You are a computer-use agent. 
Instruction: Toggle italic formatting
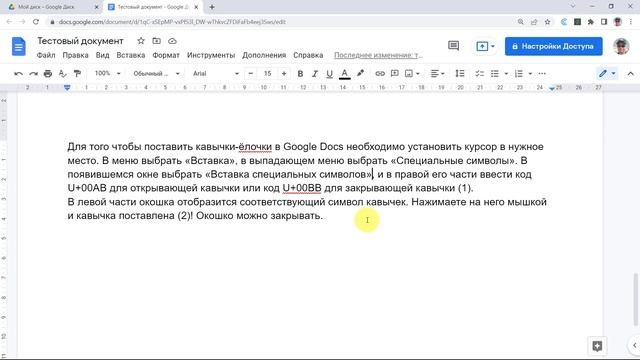pos(315,73)
